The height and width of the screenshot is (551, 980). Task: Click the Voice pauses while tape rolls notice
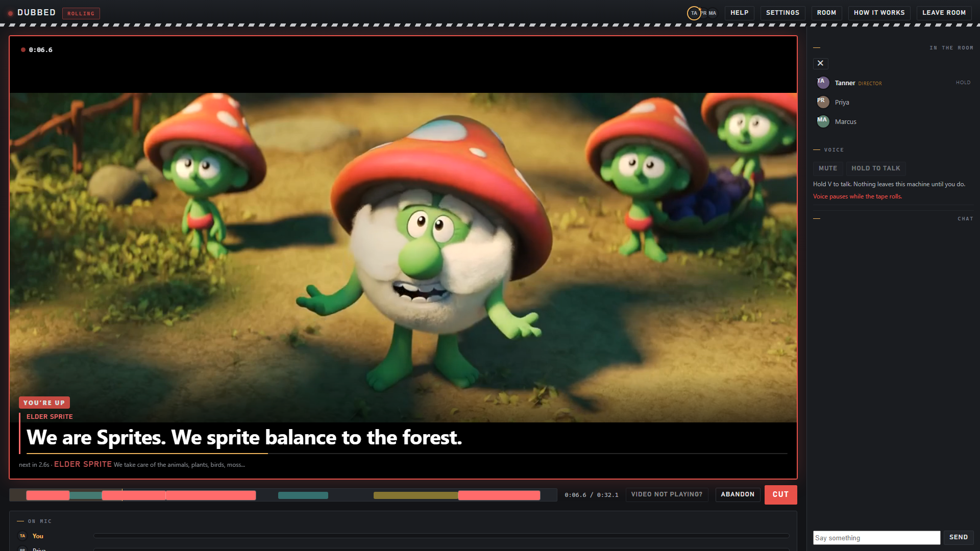(x=857, y=196)
